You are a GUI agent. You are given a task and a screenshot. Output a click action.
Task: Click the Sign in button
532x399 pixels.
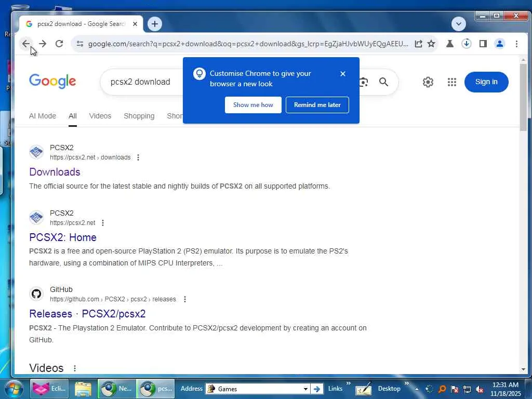pos(486,82)
